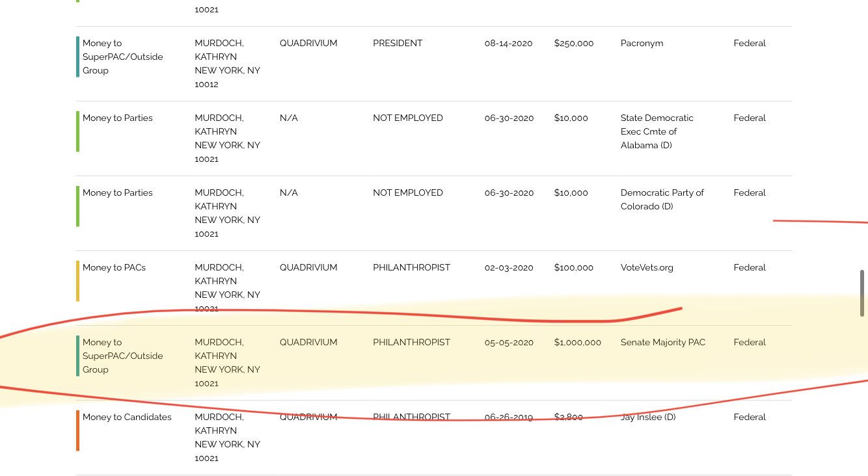
Task: Select the Jay Inslee (D) recipient
Action: [x=648, y=417]
